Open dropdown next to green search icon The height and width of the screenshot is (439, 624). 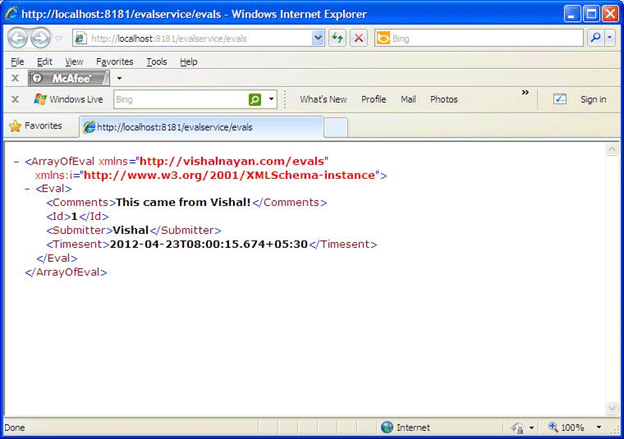click(271, 100)
